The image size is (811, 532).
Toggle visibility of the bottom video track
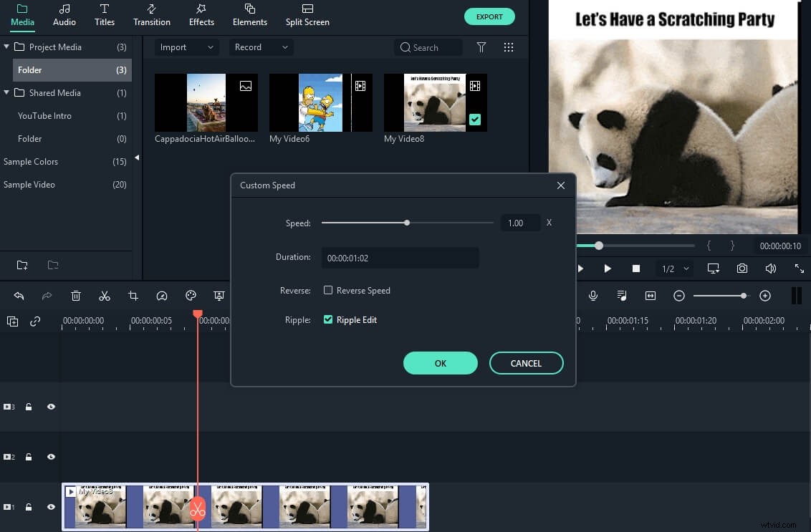pyautogui.click(x=50, y=506)
